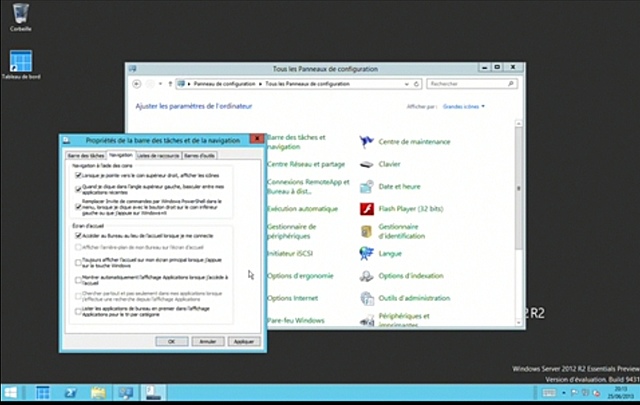The width and height of the screenshot is (640, 405).
Task: Click the Gestionnaire d'identification safe icon
Action: coord(366,231)
